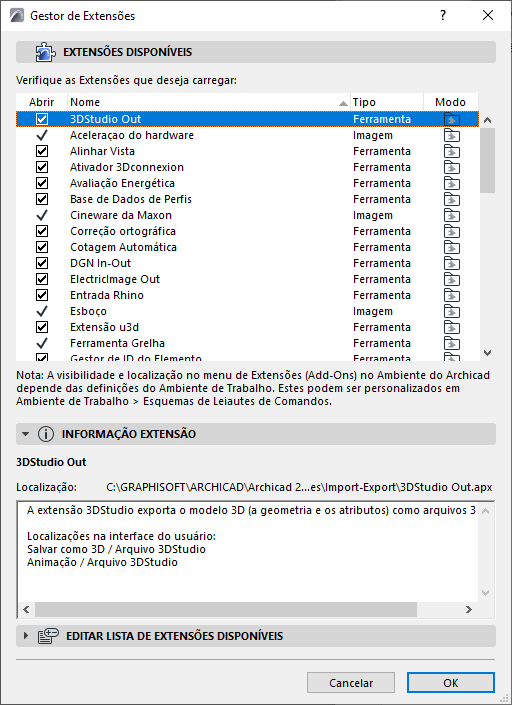Toggle the Correção ortográfica checkbox
The width and height of the screenshot is (512, 705).
(x=42, y=231)
